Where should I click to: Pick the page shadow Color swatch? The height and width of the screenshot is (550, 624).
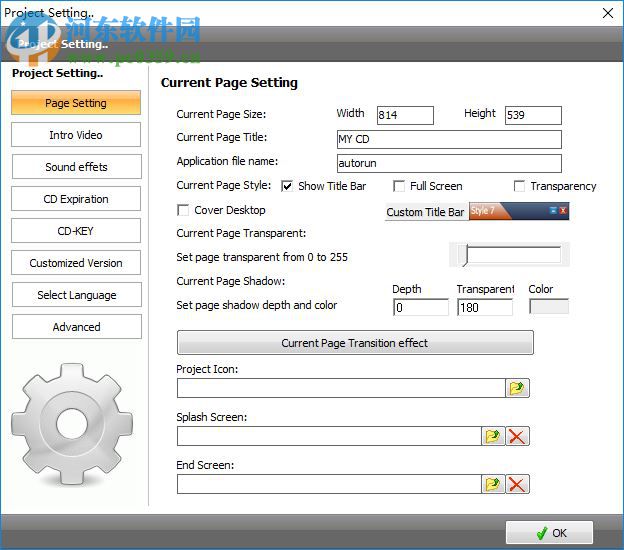pyautogui.click(x=549, y=307)
